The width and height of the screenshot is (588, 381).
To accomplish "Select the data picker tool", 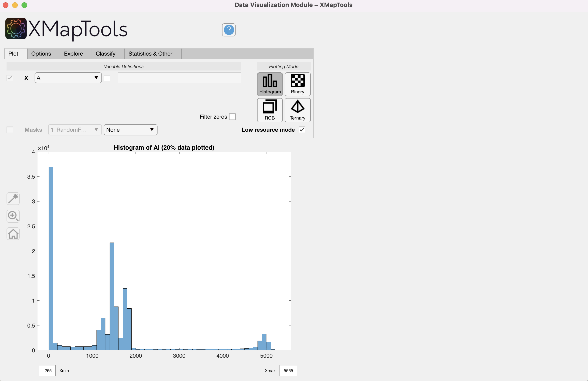I will [13, 199].
